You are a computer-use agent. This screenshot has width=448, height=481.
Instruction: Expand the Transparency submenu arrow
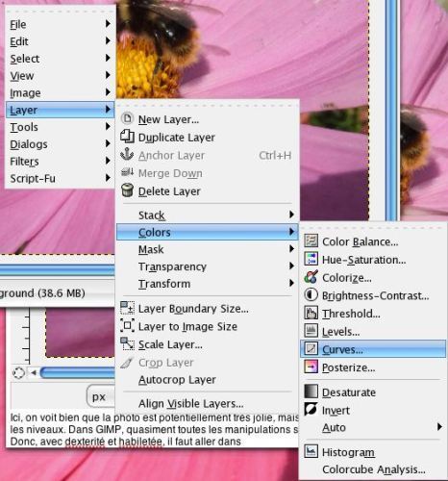tap(291, 266)
